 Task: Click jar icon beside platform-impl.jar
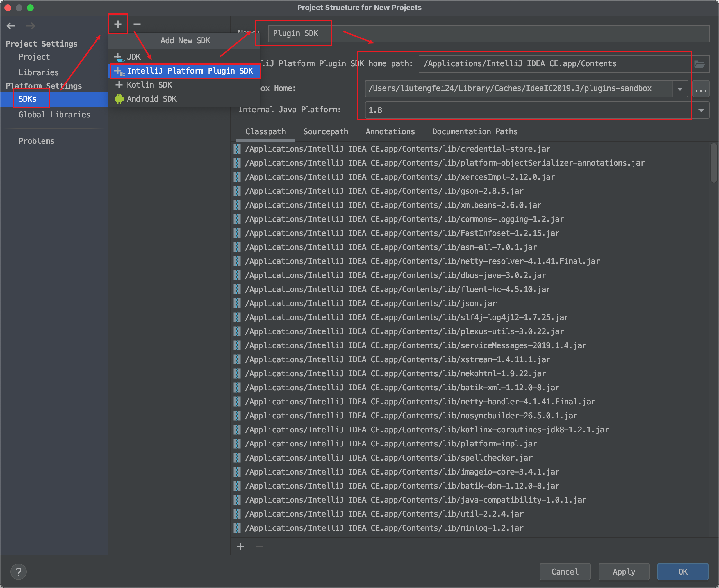[237, 444]
